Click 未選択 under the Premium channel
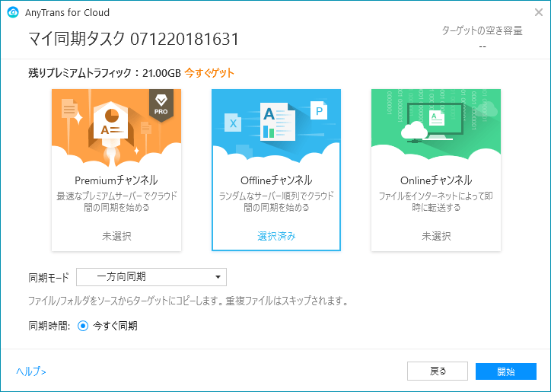 click(116, 236)
